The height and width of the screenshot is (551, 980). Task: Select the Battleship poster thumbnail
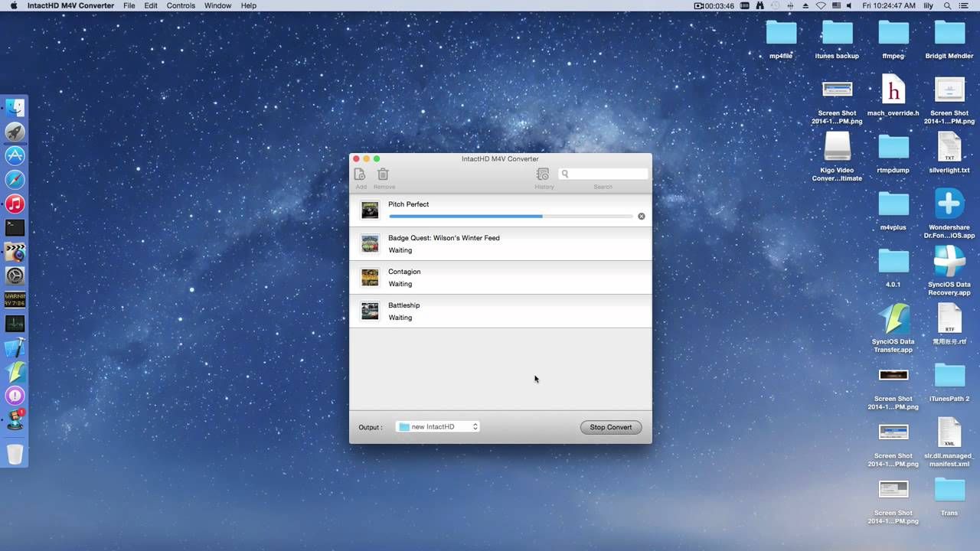370,311
